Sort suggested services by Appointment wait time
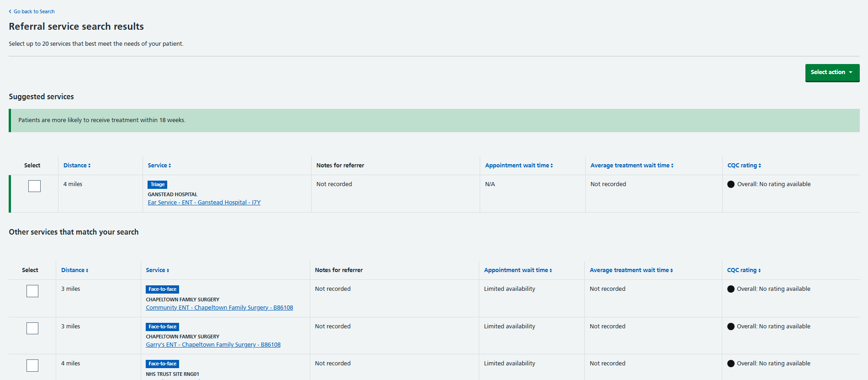 pos(519,166)
